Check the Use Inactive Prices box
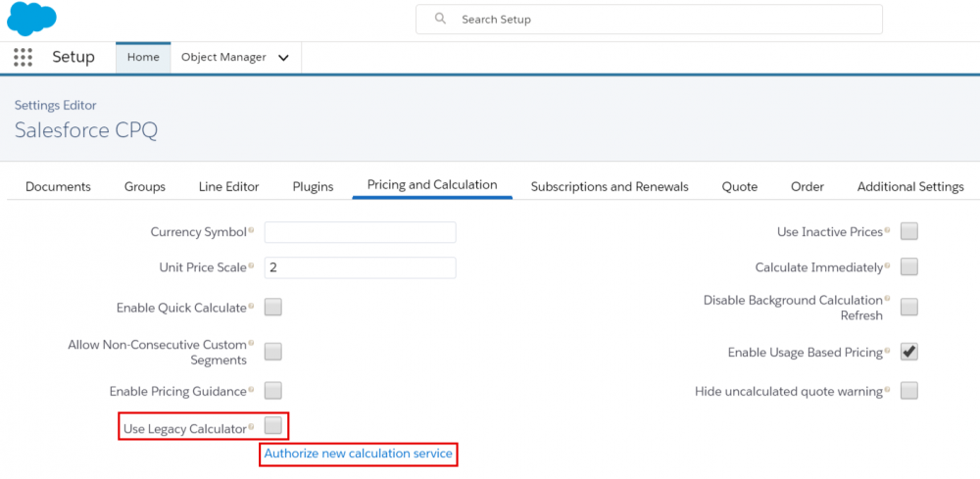Screen dimensions: 980x479 point(909,231)
